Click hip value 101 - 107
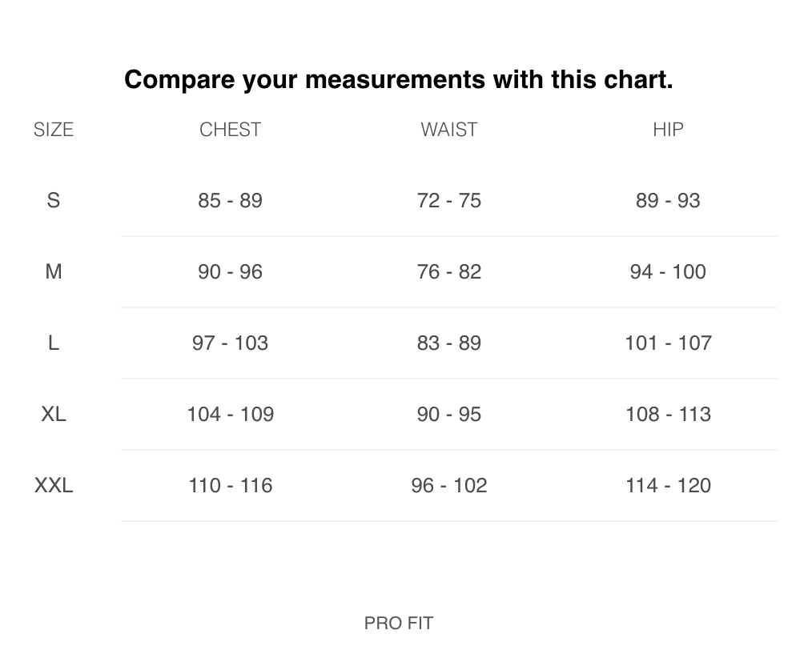 668,343
